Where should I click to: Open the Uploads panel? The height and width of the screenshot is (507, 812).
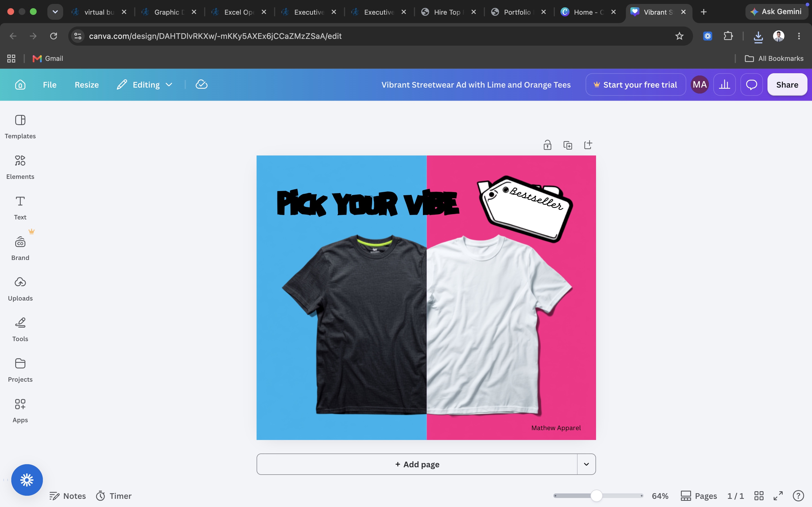click(x=20, y=289)
